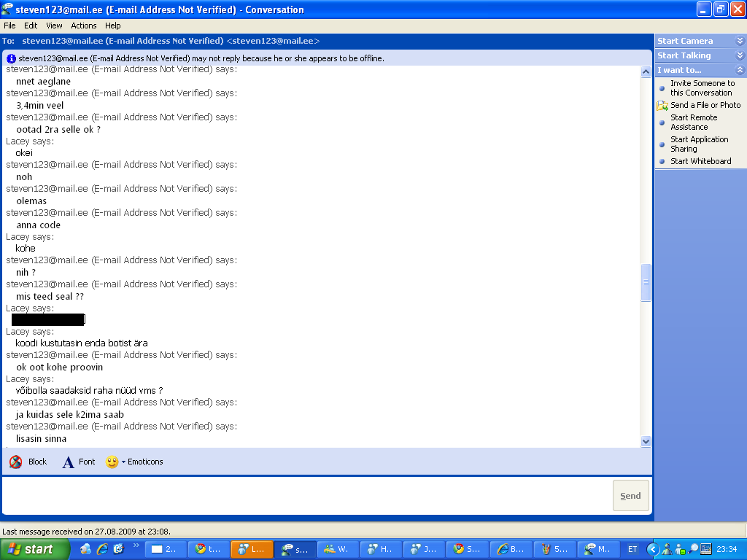Click the chat scrollbar down arrow
The image size is (747, 560).
(x=646, y=441)
